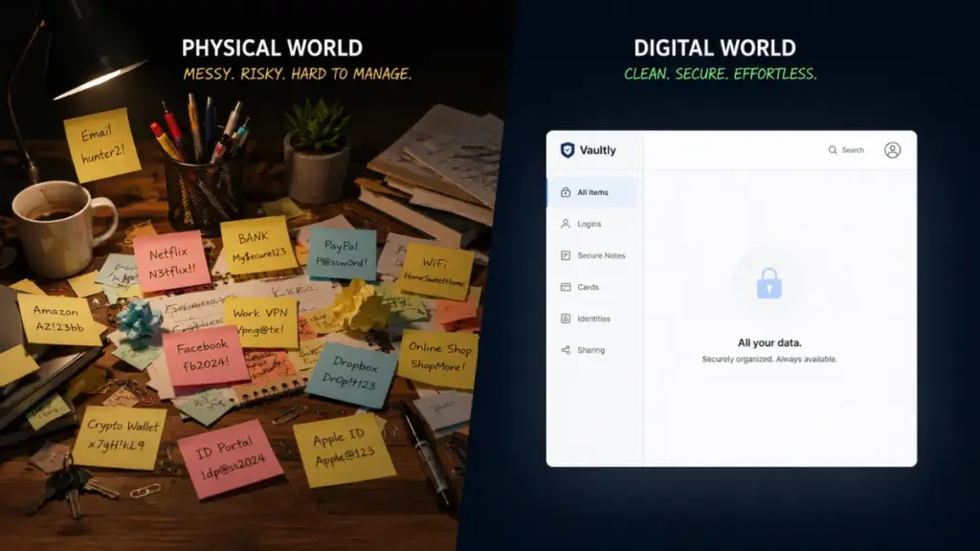Viewport: 980px width, 551px height.
Task: Click the ID Portal sticky note
Action: click(231, 458)
